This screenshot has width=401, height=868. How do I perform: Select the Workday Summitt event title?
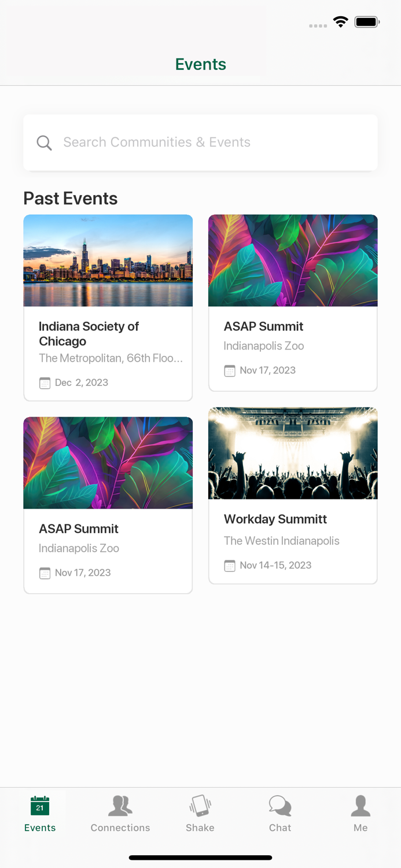275,519
